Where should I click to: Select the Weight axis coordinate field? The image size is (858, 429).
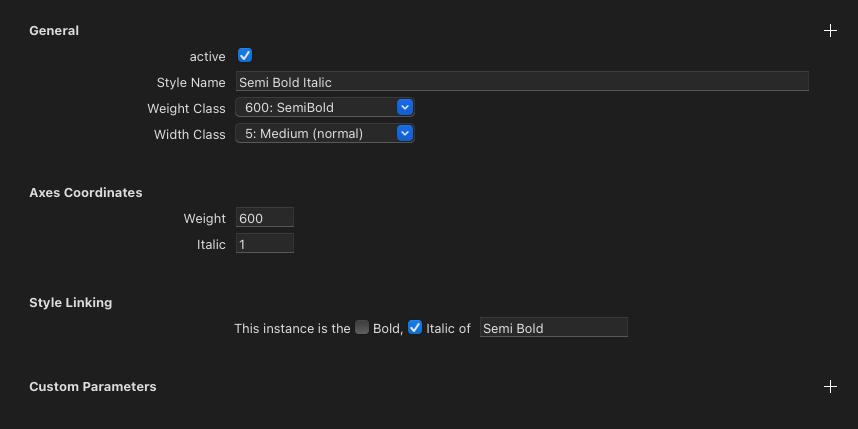(264, 218)
